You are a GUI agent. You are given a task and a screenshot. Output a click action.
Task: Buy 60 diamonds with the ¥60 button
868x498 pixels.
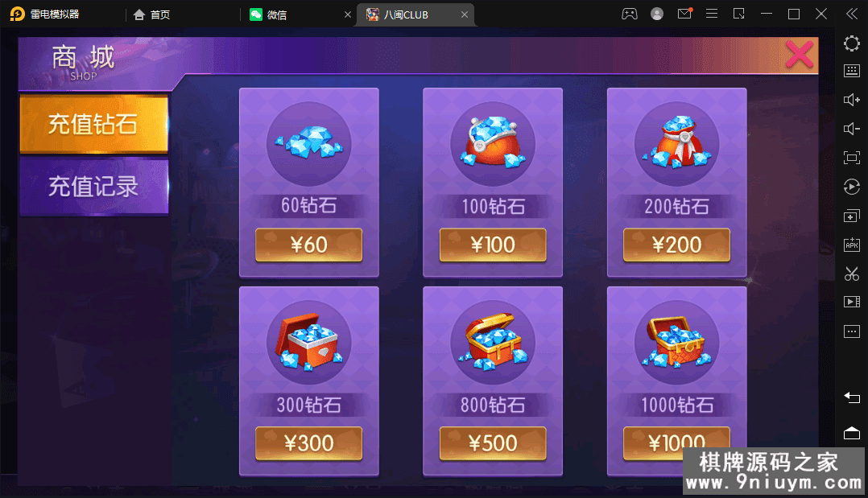point(309,245)
